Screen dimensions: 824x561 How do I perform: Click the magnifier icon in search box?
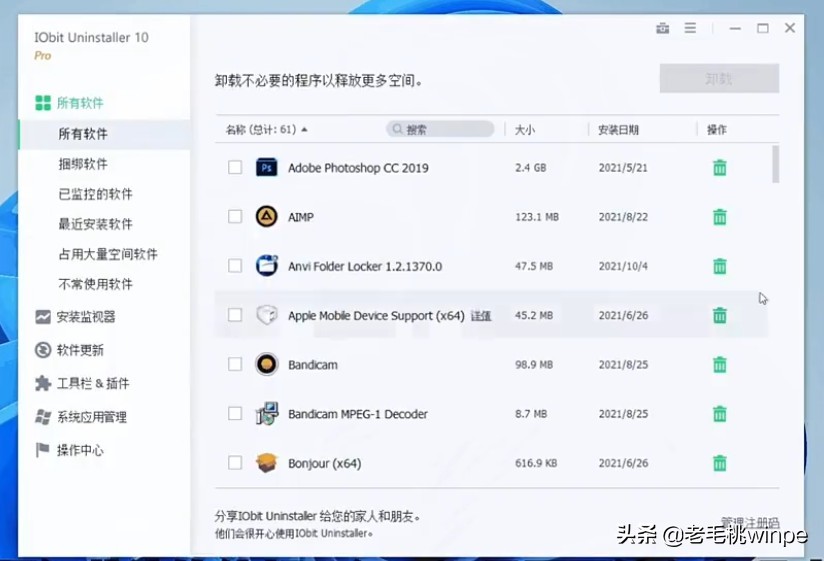[x=397, y=129]
